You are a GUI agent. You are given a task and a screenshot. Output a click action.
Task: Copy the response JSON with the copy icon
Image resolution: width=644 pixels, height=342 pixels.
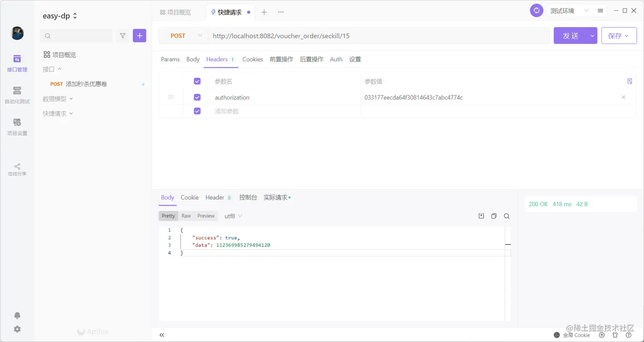(x=494, y=216)
